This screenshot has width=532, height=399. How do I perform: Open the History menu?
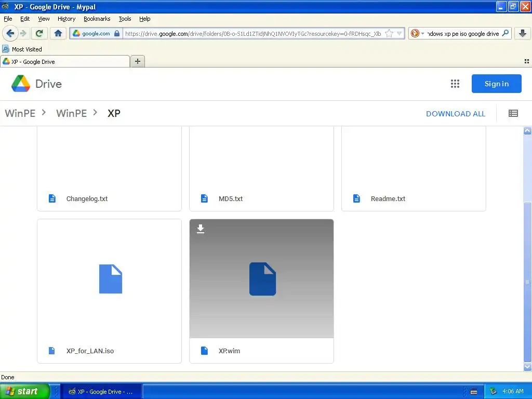click(66, 19)
